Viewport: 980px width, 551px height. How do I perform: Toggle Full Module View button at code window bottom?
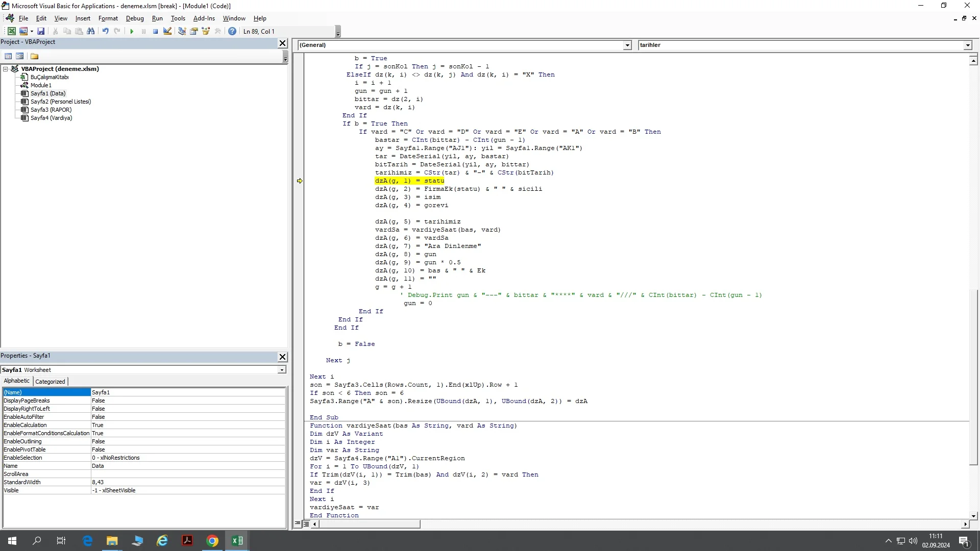[306, 524]
